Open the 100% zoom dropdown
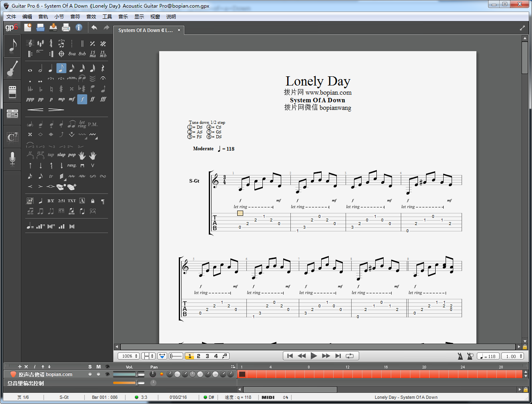Image resolution: width=532 pixels, height=404 pixels. (128, 356)
